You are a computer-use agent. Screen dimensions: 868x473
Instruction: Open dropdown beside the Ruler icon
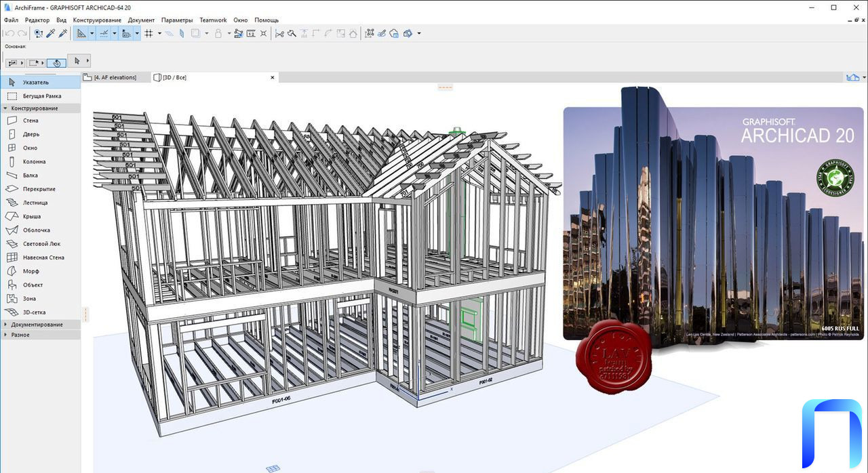pyautogui.click(x=136, y=33)
